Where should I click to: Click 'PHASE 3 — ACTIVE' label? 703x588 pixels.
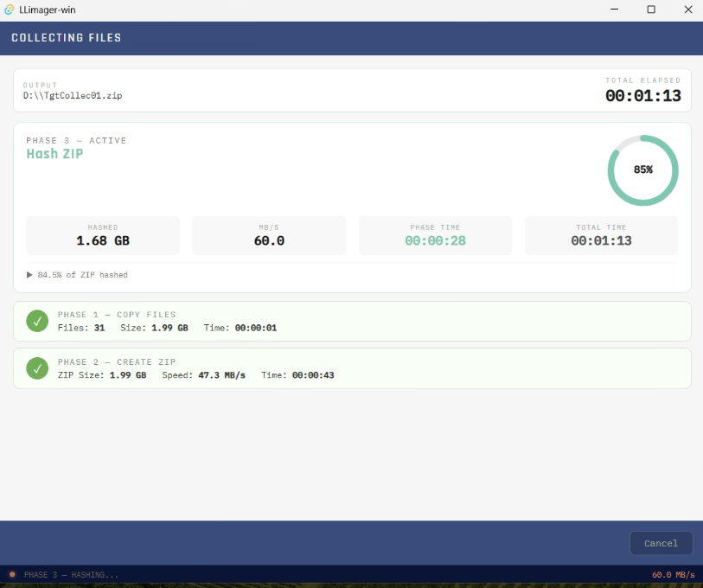[x=76, y=140]
